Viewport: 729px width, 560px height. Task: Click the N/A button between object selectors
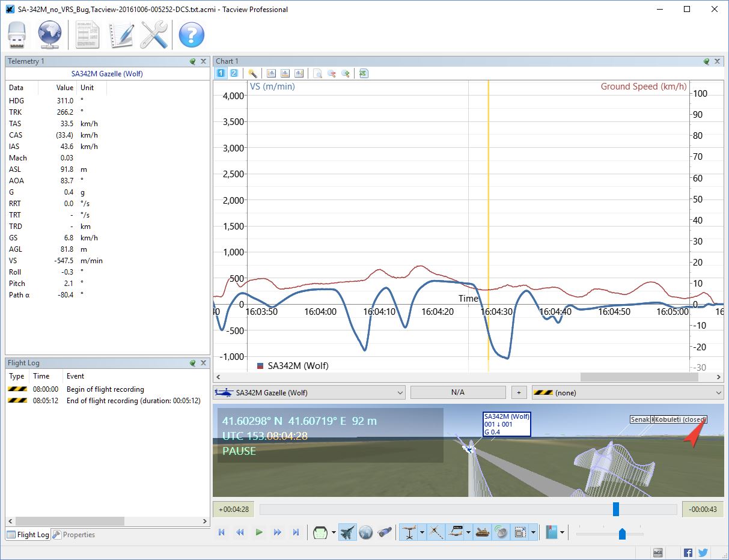click(x=458, y=392)
